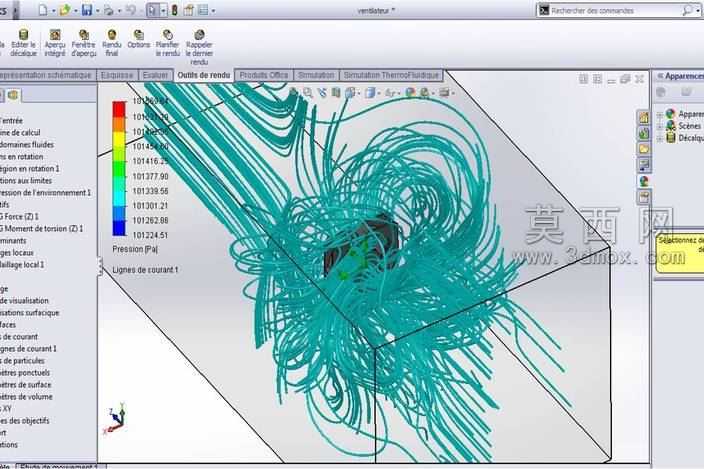Open the dropdown arrow next to Print

[x=119, y=10]
